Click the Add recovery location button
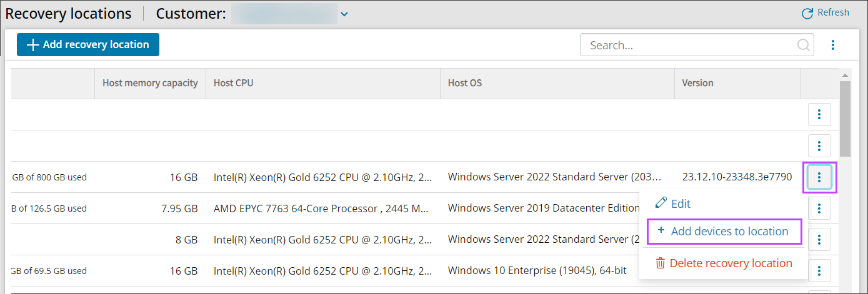The height and width of the screenshot is (294, 868). click(88, 45)
